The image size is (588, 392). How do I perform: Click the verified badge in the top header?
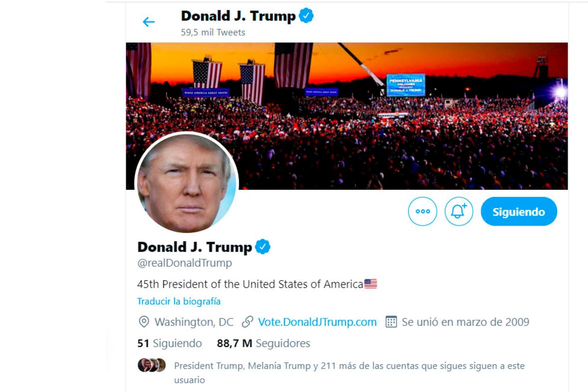(x=306, y=16)
